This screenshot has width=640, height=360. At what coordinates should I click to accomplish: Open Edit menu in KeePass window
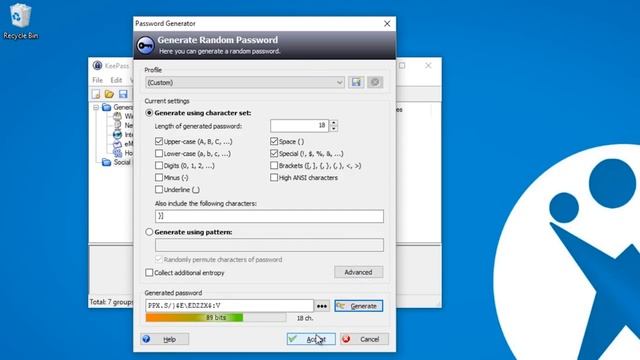tap(116, 80)
